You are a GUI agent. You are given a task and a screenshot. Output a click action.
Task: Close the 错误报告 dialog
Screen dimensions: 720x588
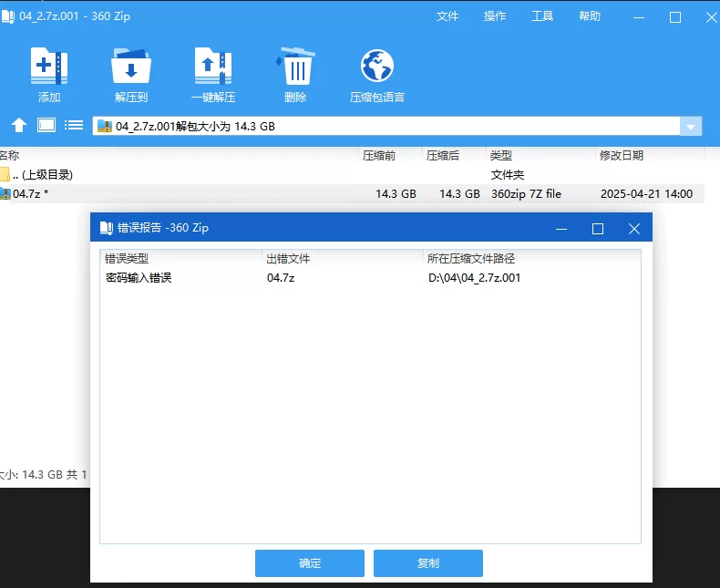point(634,229)
